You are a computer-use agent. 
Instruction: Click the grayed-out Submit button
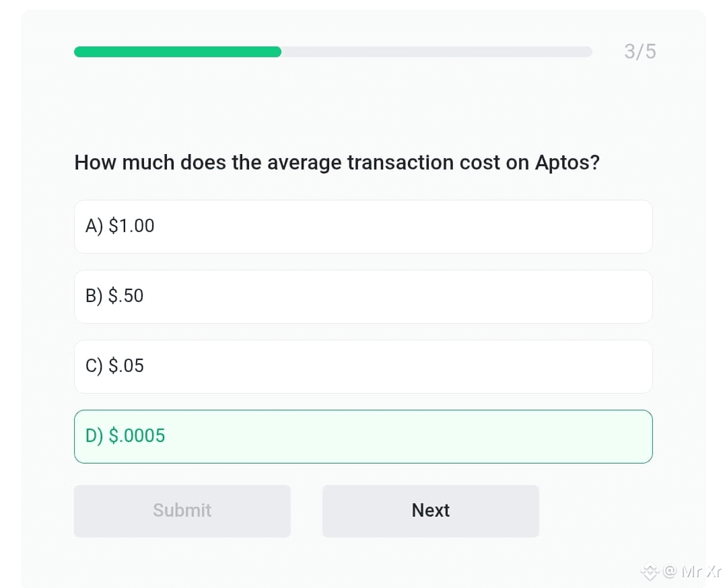pyautogui.click(x=182, y=511)
